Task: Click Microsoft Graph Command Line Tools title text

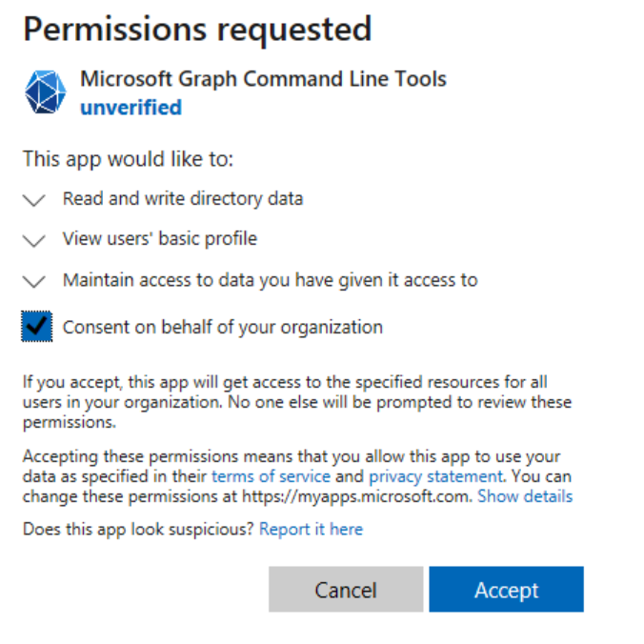Action: [263, 79]
